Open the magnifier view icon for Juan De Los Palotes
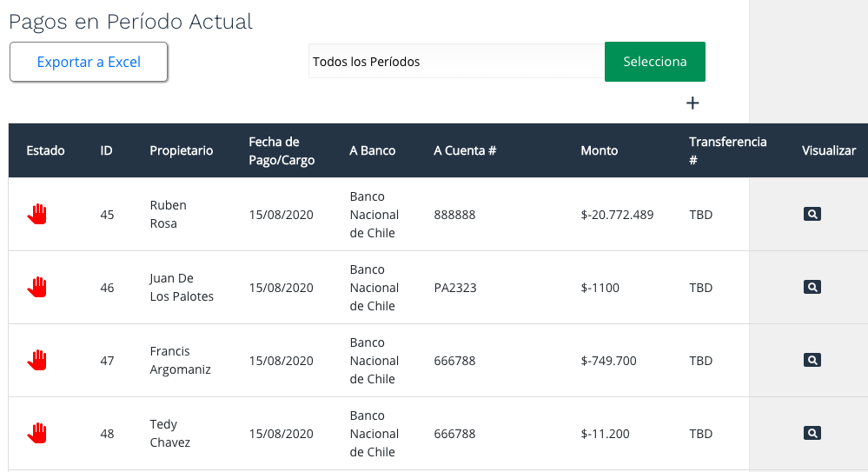 coord(812,287)
